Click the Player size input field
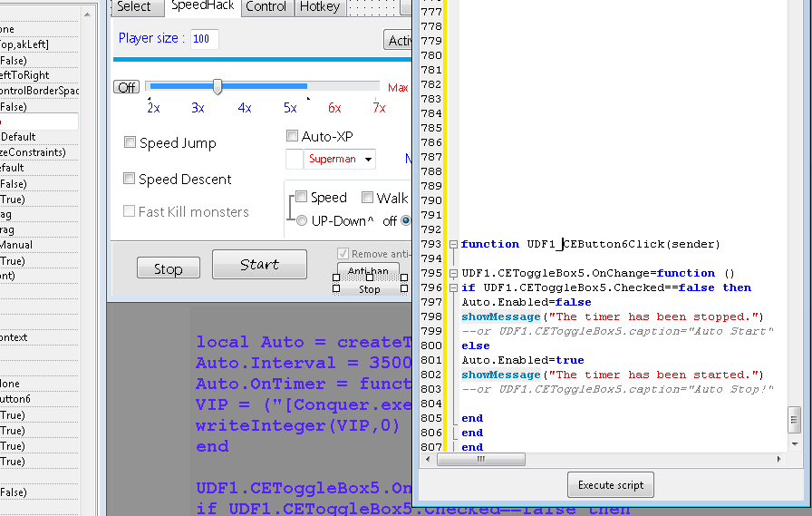Screen dimensions: 812x516 click(204, 39)
